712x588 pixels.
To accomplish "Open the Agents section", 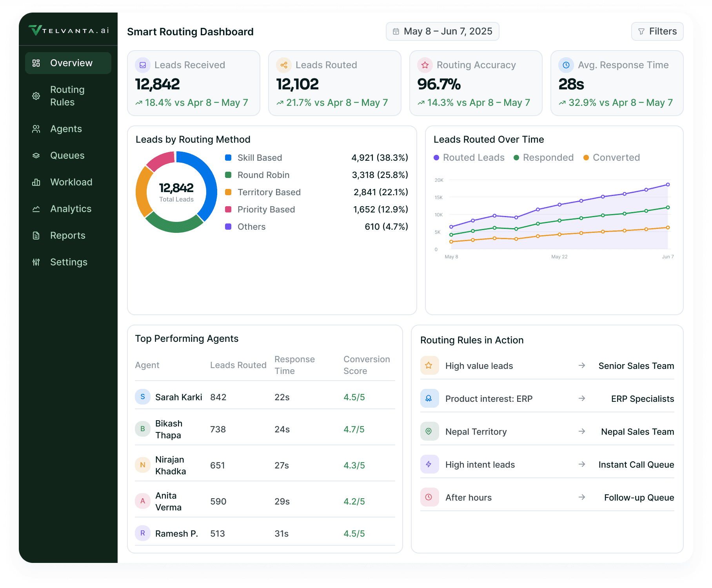I will coord(68,129).
